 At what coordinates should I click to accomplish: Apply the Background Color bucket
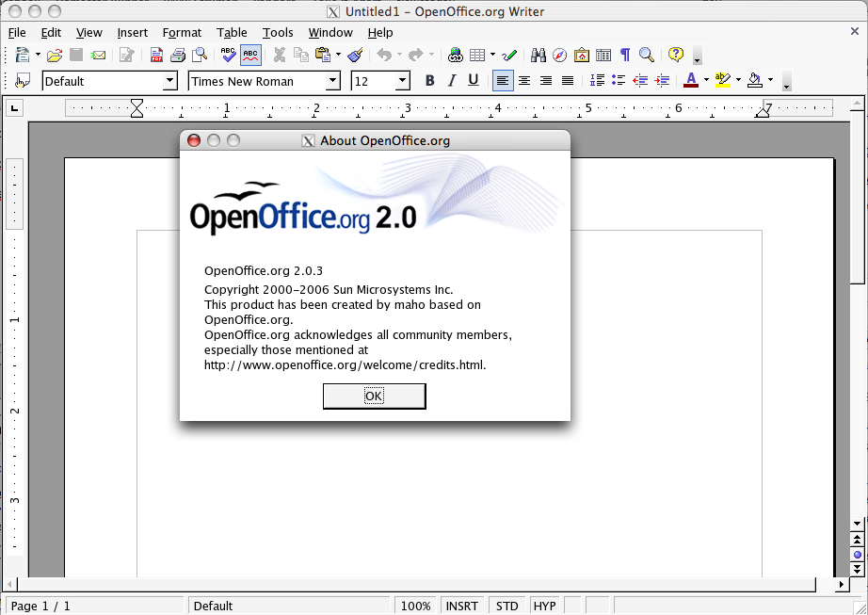coord(755,81)
